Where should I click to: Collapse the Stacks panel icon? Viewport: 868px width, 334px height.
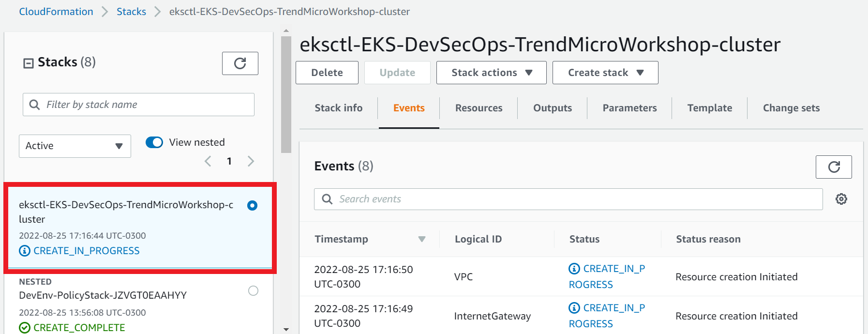(29, 63)
